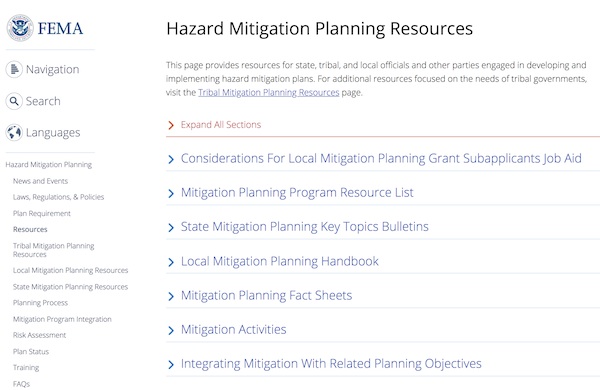Viewport: 600px width, 390px height.
Task: Open the Navigation label
Action: pos(52,69)
